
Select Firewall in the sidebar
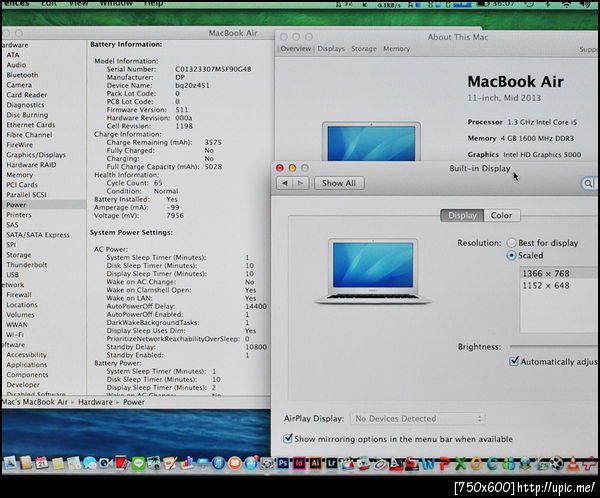coord(19,295)
